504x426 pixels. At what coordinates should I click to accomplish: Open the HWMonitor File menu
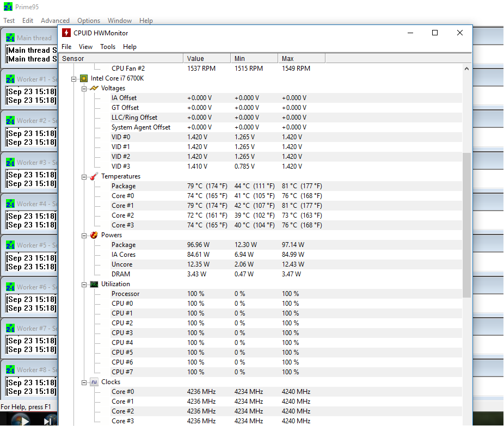(66, 47)
